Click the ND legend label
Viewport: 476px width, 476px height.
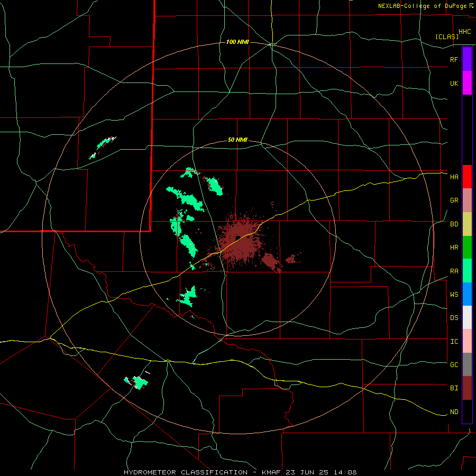tap(454, 412)
